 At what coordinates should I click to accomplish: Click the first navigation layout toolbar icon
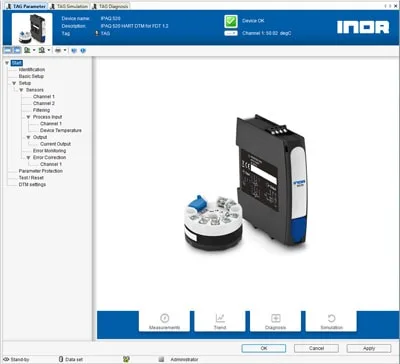[x=8, y=50]
